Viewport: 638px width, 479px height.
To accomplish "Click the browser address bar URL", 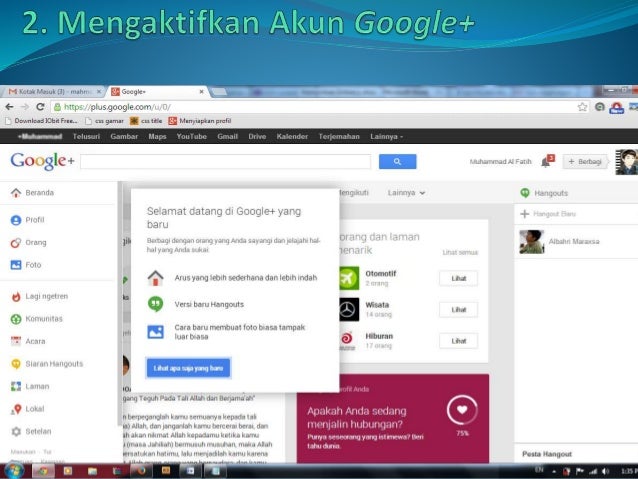I will point(117,107).
